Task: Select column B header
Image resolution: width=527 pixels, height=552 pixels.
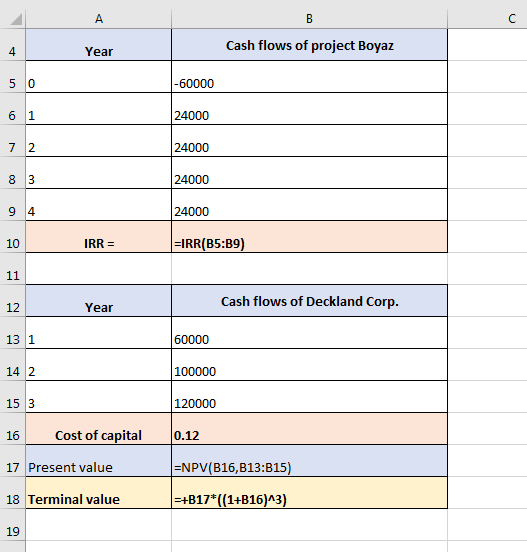Action: 309,19
